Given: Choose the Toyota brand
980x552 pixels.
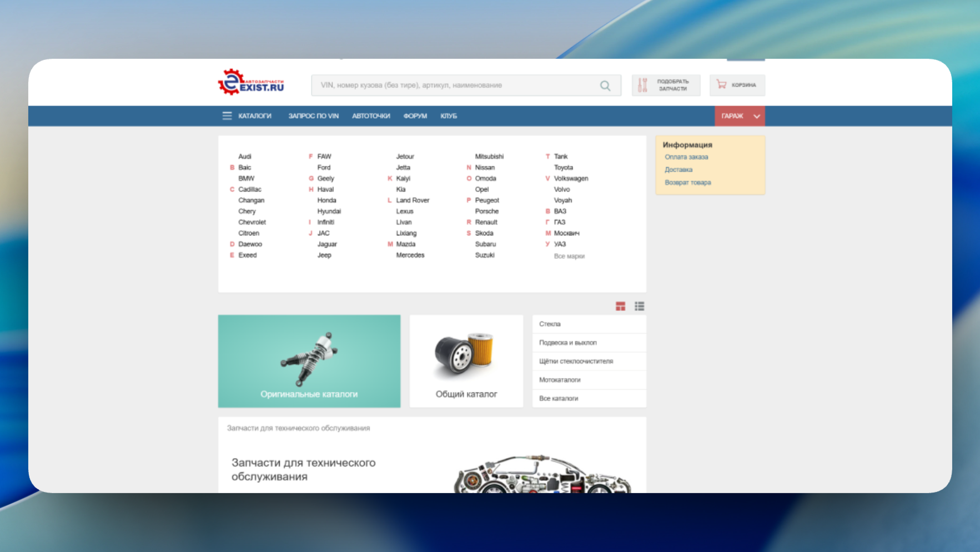Looking at the screenshot, I should (x=564, y=167).
